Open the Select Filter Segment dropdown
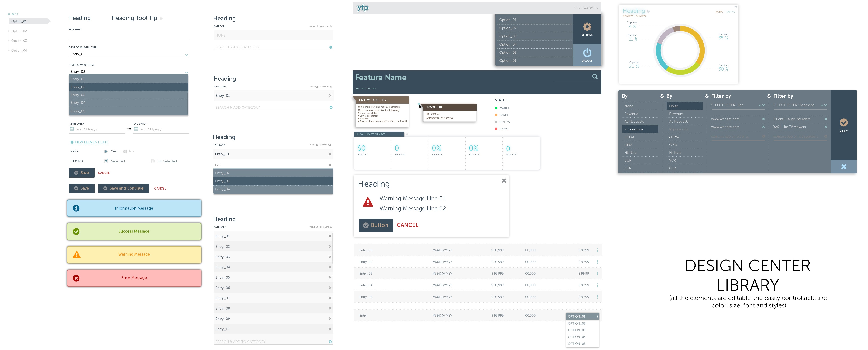 (x=826, y=105)
